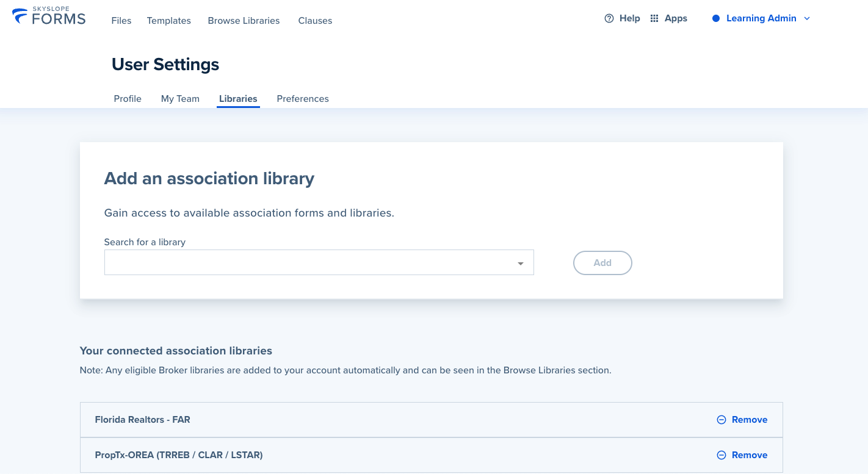
Task: Click the Apps label
Action: (676, 18)
